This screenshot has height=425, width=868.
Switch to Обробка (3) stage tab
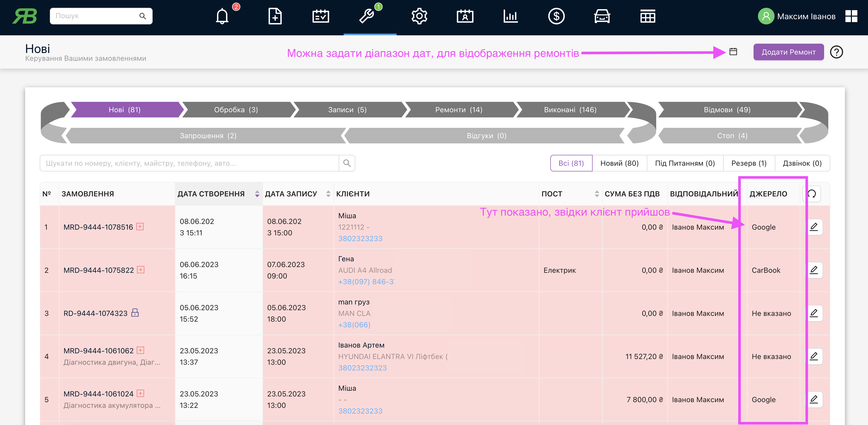coord(236,110)
